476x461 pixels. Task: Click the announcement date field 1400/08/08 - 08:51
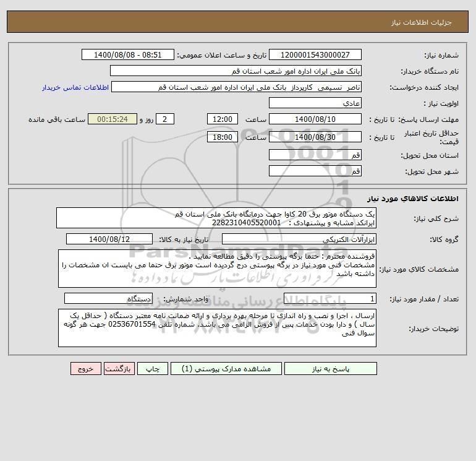click(128, 54)
